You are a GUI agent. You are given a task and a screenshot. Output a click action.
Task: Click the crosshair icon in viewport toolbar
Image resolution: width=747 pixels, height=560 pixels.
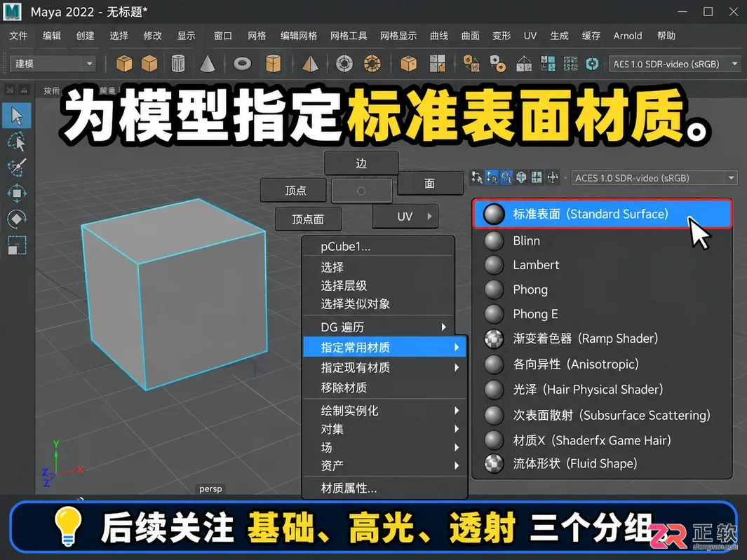tap(553, 177)
